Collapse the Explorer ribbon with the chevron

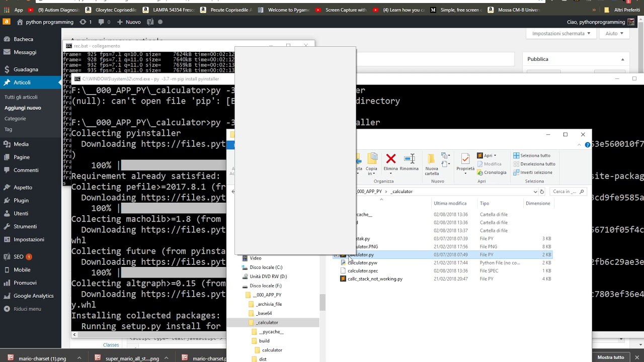click(580, 145)
